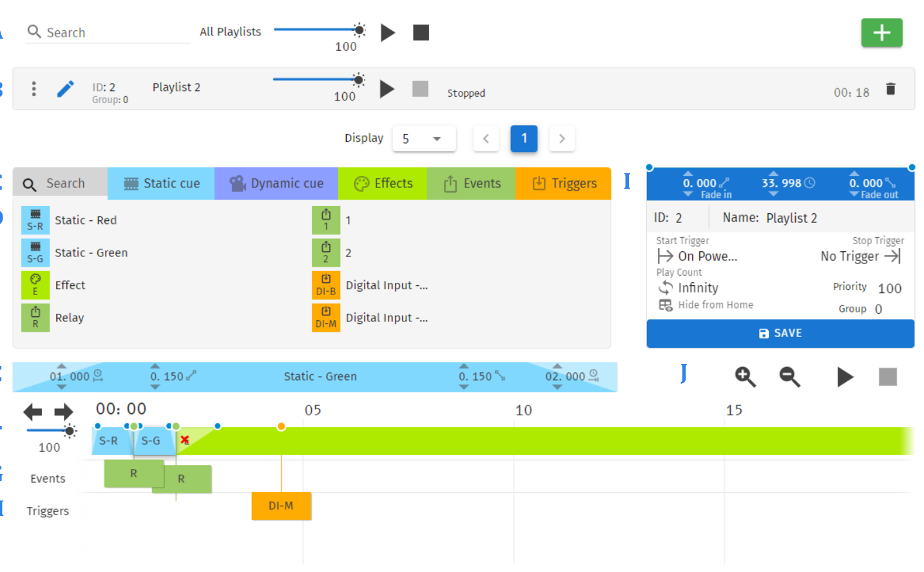Select the Relay R event icon
Viewport: 924px width, 572px height.
tap(35, 318)
